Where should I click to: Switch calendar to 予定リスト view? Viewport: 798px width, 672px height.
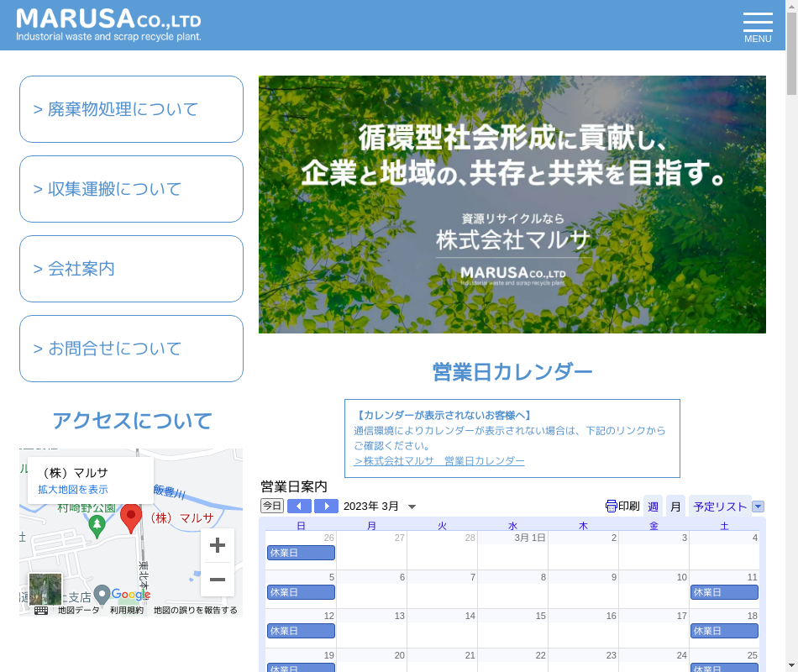(720, 506)
